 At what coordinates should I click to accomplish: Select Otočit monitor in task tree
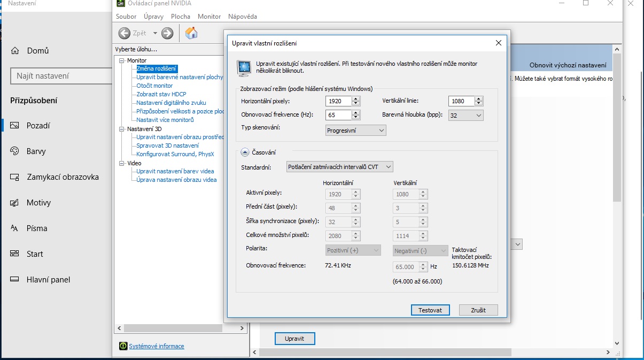tap(154, 86)
